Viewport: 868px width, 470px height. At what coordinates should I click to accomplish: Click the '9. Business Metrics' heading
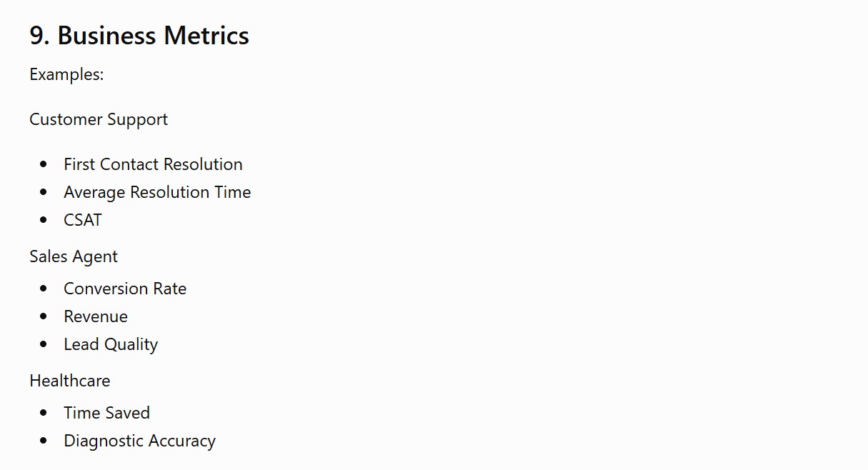tap(139, 35)
